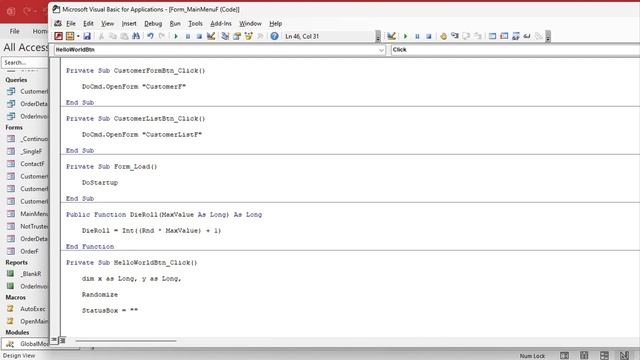
Task: Collapse the Forms group in the Access pane
Action: 14,127
